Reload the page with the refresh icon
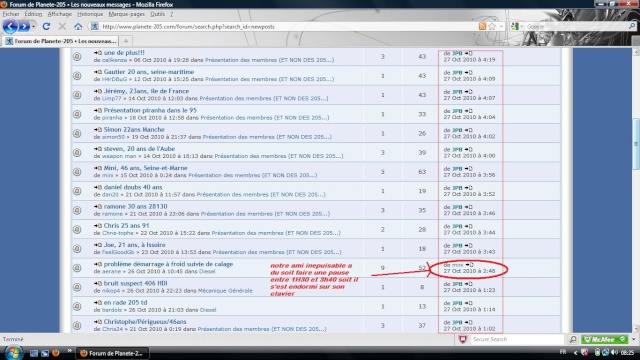The width and height of the screenshot is (640, 360). click(x=46, y=27)
